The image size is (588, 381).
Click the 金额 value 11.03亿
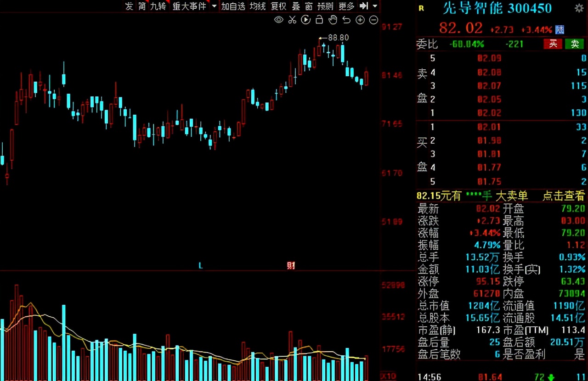tap(482, 269)
